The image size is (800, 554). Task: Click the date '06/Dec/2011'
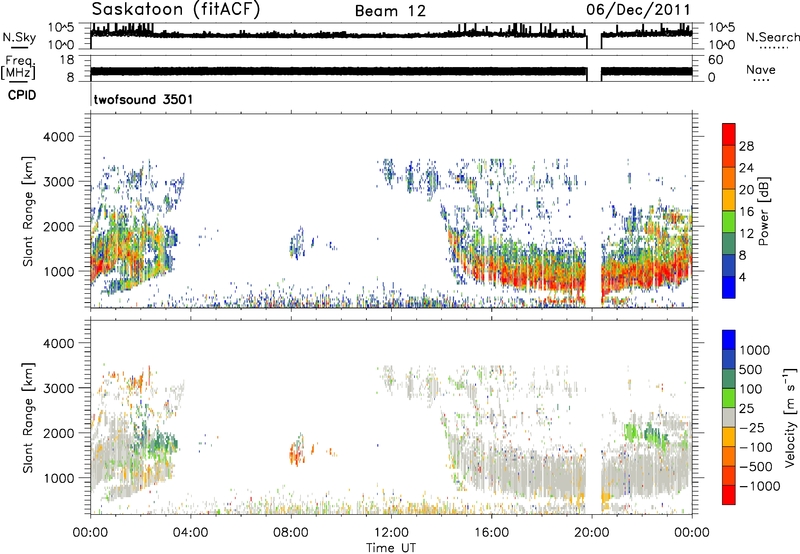pos(638,9)
